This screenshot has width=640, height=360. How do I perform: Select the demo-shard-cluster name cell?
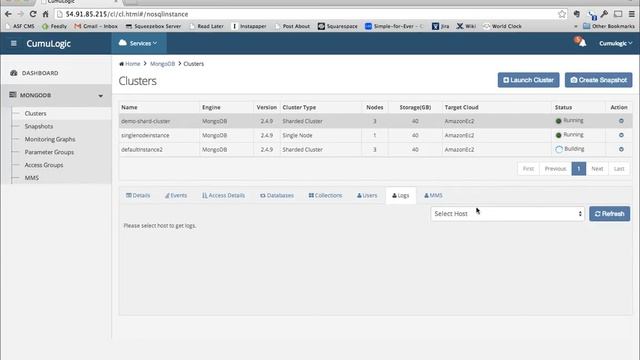coord(159,121)
